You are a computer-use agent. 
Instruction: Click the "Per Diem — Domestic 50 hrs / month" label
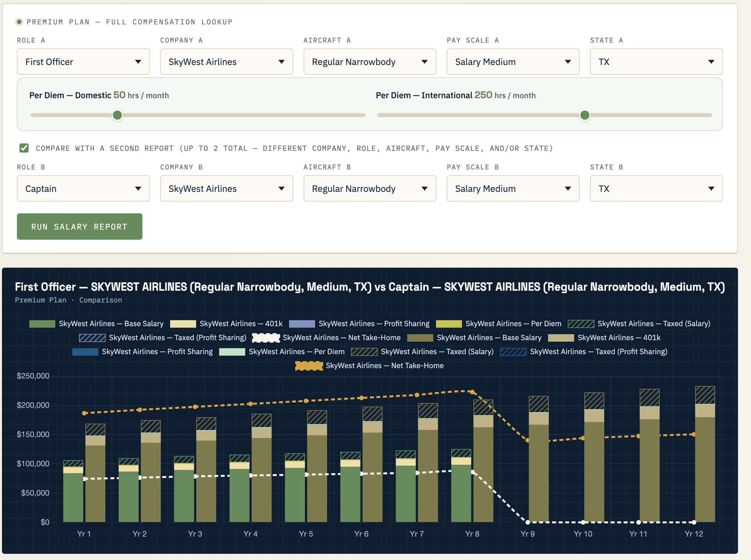(x=99, y=95)
